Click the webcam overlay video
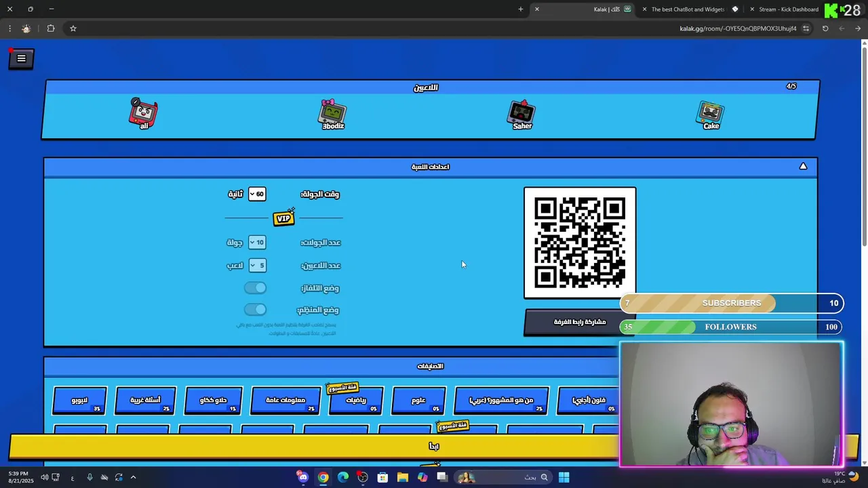868x488 pixels. [732, 405]
